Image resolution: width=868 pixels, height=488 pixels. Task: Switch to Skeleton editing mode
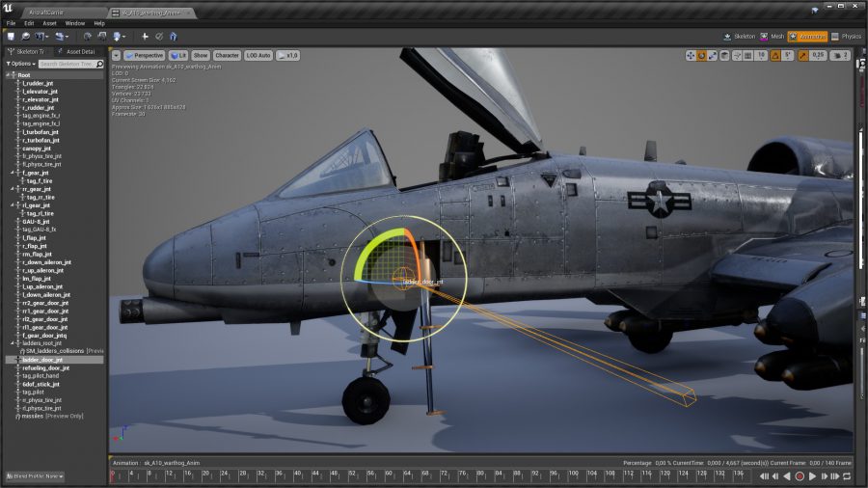[739, 37]
